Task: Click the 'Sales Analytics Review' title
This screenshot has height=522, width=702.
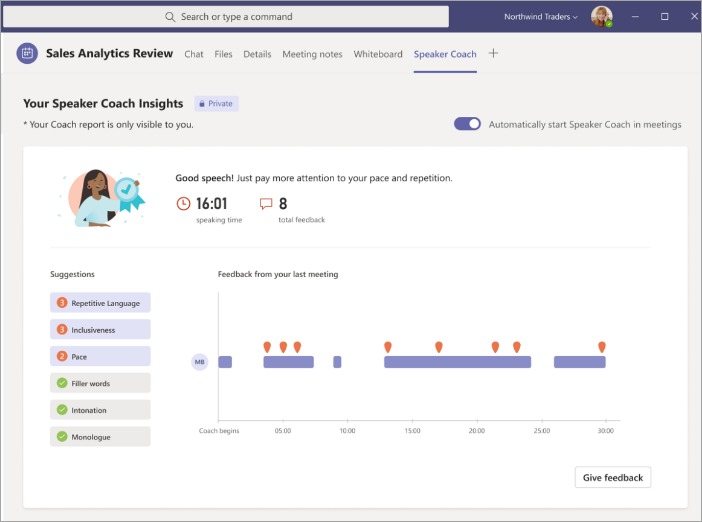Action: tap(109, 53)
